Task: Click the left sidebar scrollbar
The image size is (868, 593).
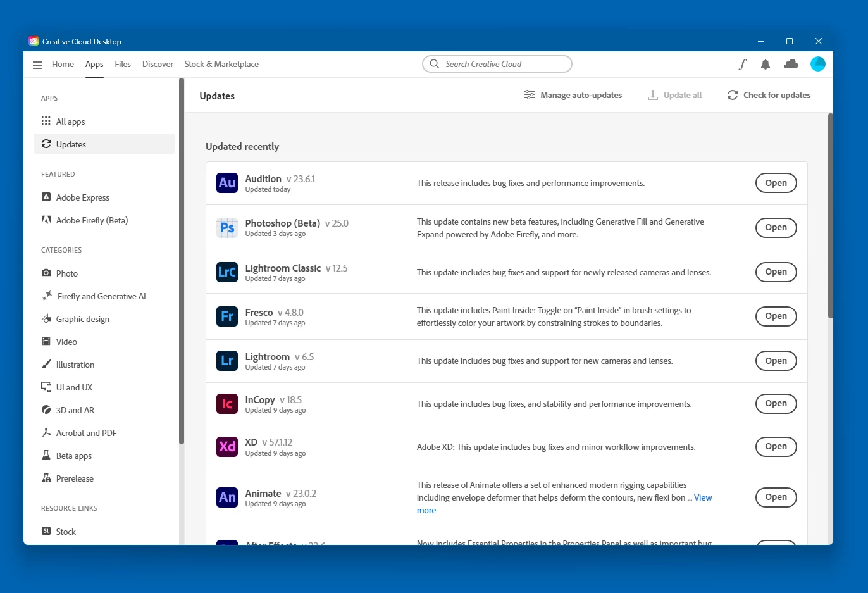Action: point(182,261)
